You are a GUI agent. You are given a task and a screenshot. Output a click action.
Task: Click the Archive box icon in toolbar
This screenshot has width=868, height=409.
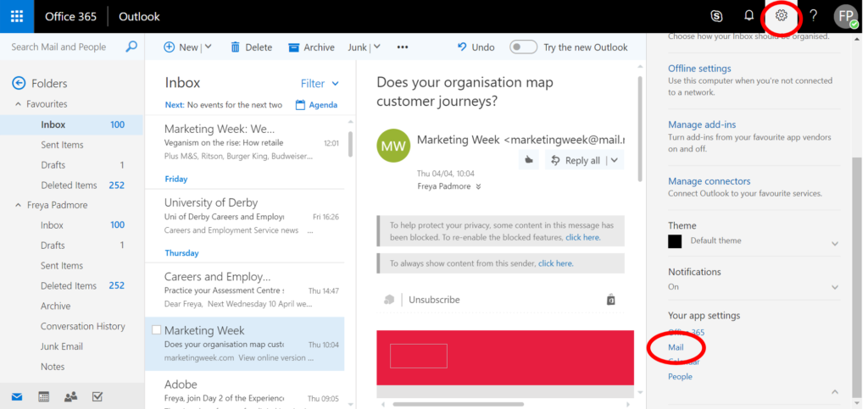tap(293, 47)
